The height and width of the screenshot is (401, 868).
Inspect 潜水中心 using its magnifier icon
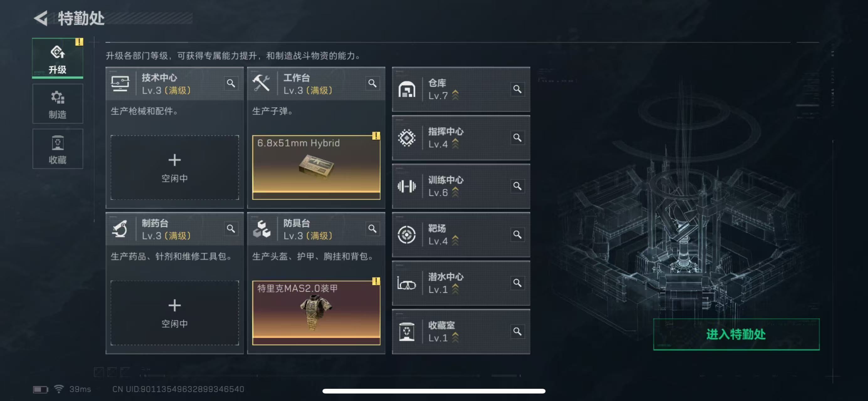click(x=517, y=283)
